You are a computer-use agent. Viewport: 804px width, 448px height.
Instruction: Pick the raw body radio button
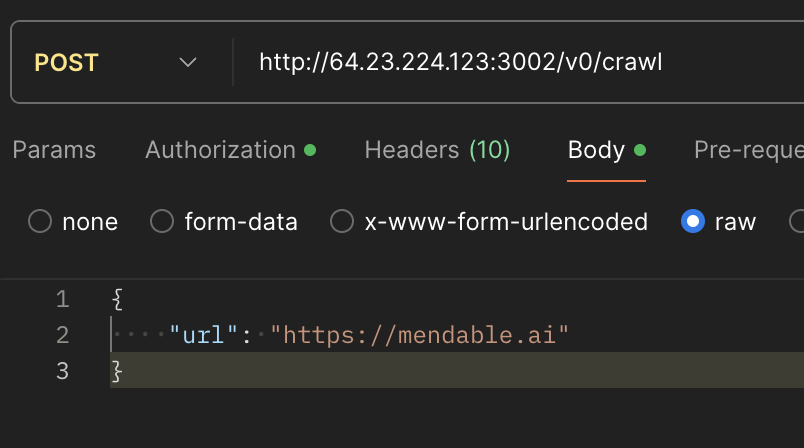(x=692, y=221)
